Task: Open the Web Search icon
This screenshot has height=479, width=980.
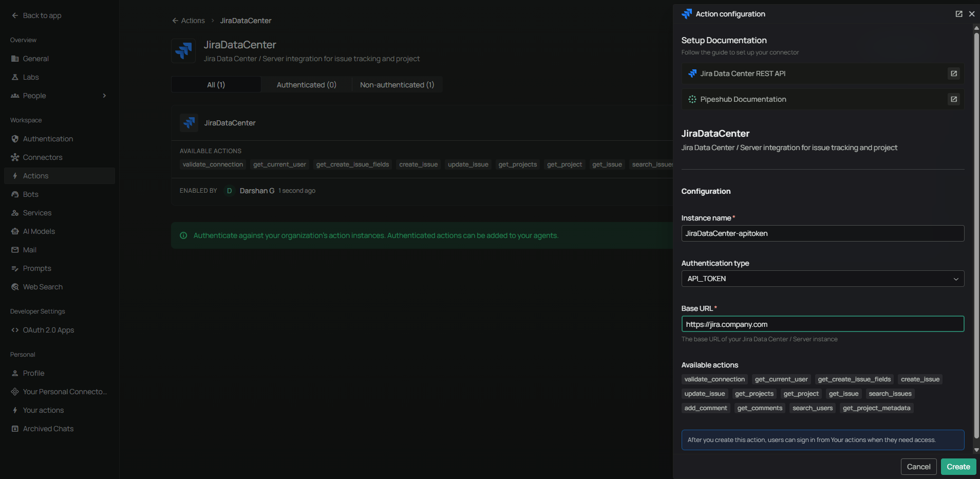Action: (15, 287)
